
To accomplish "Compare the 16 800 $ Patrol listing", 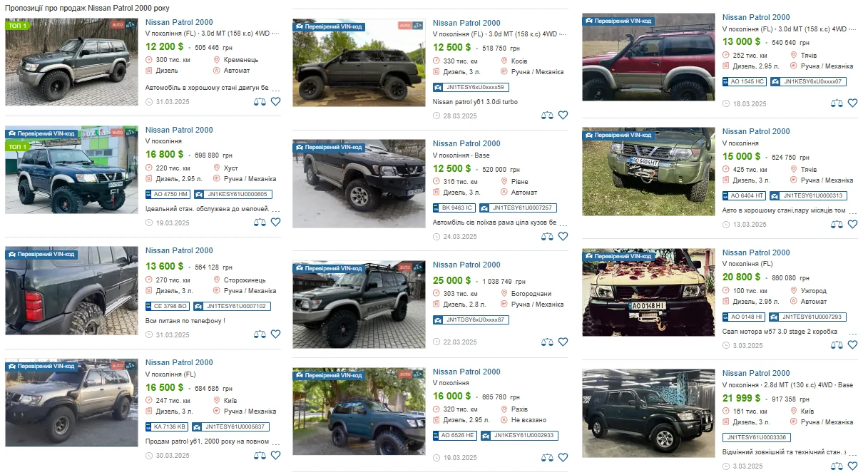I will 260,223.
